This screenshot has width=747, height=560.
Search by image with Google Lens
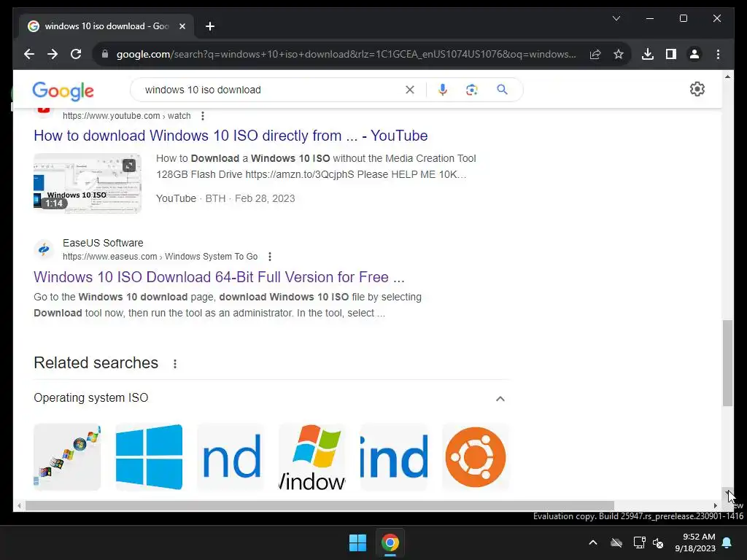click(x=472, y=90)
